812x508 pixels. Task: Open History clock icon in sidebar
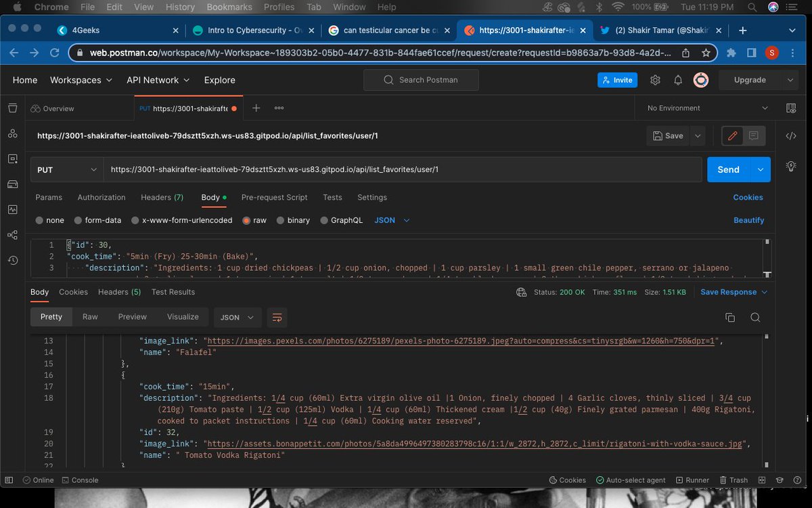click(12, 260)
